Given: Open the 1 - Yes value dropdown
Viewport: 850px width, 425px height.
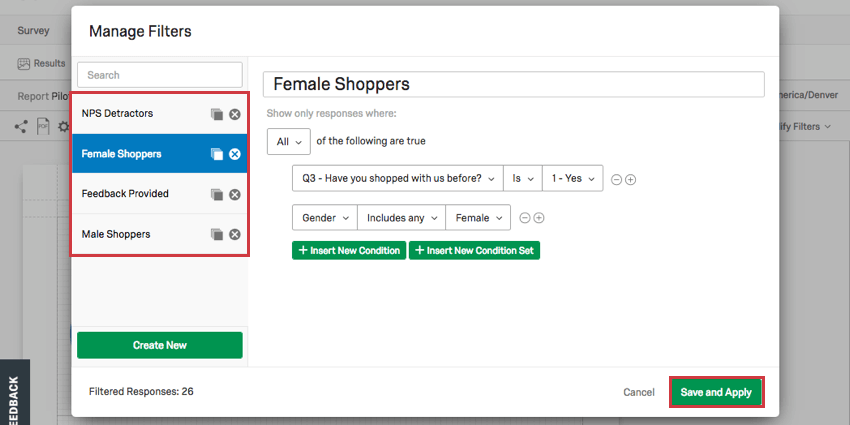Looking at the screenshot, I should [x=572, y=178].
